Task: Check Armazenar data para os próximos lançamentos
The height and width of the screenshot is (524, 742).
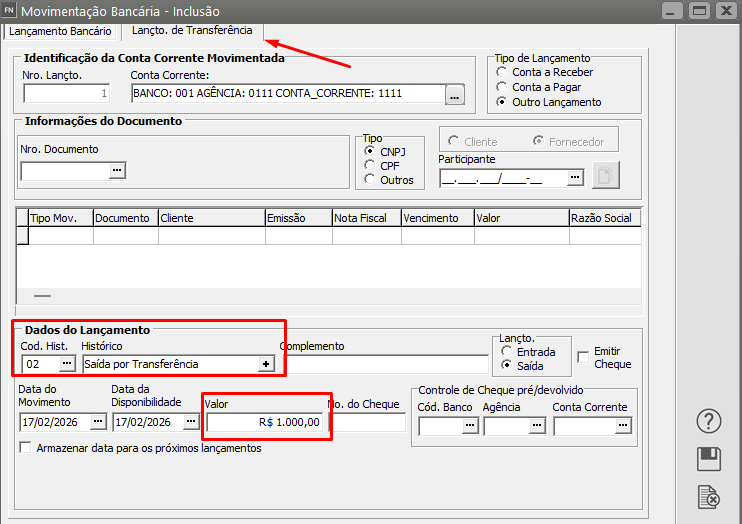Action: click(x=25, y=449)
